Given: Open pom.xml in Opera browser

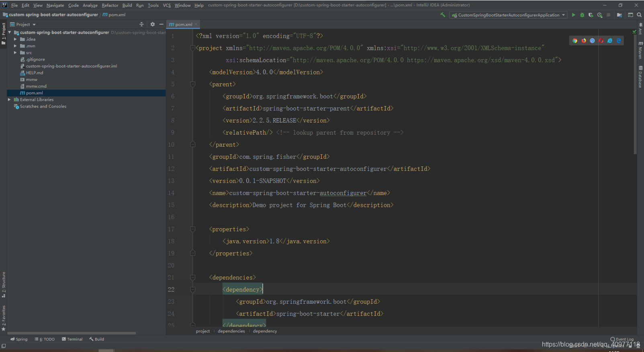Looking at the screenshot, I should coord(601,41).
